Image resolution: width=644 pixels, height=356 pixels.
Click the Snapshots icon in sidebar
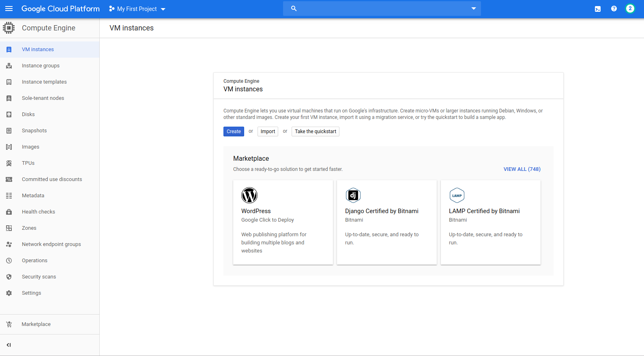pos(9,131)
